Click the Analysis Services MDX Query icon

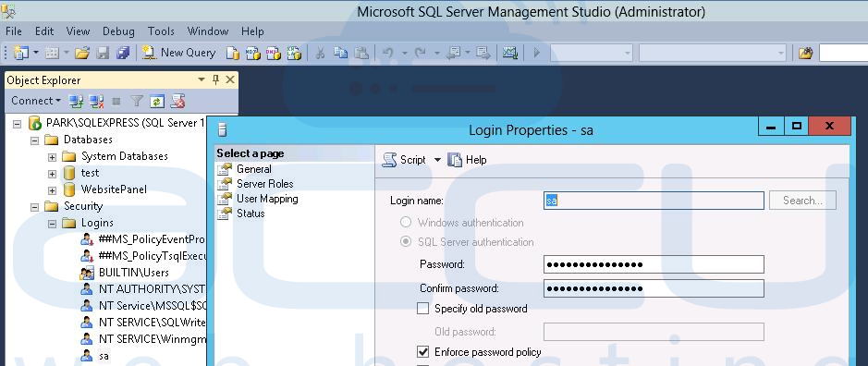tap(253, 54)
